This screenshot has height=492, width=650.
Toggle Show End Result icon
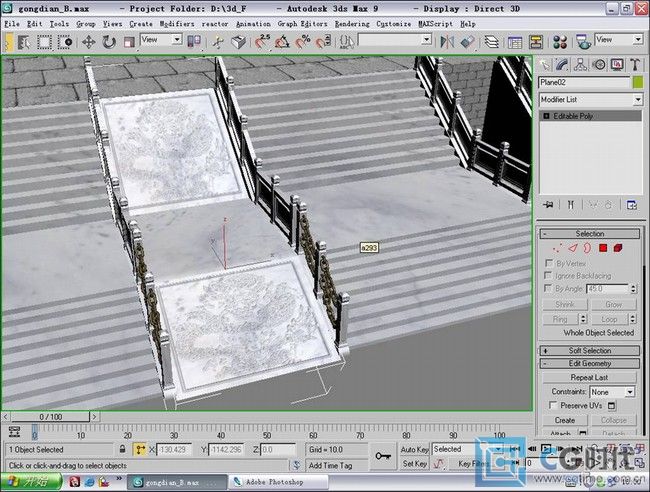coord(570,205)
